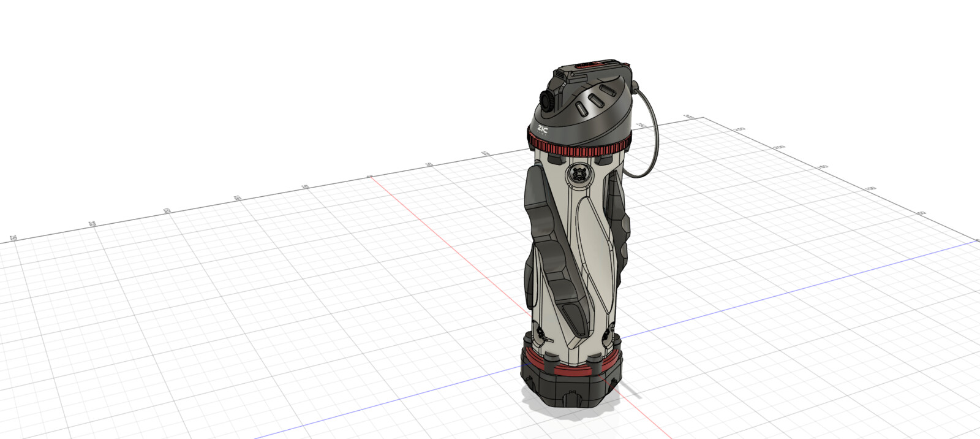Select the black knurled knob on the cap
980x439 pixels.
coord(547,101)
